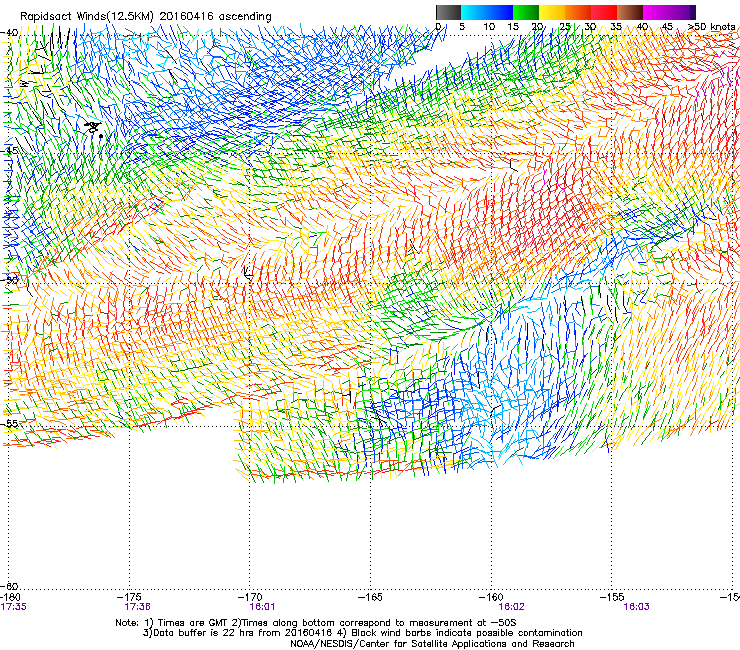740x650 pixels.
Task: Click the '45' legend scale label
Action: pos(667,27)
